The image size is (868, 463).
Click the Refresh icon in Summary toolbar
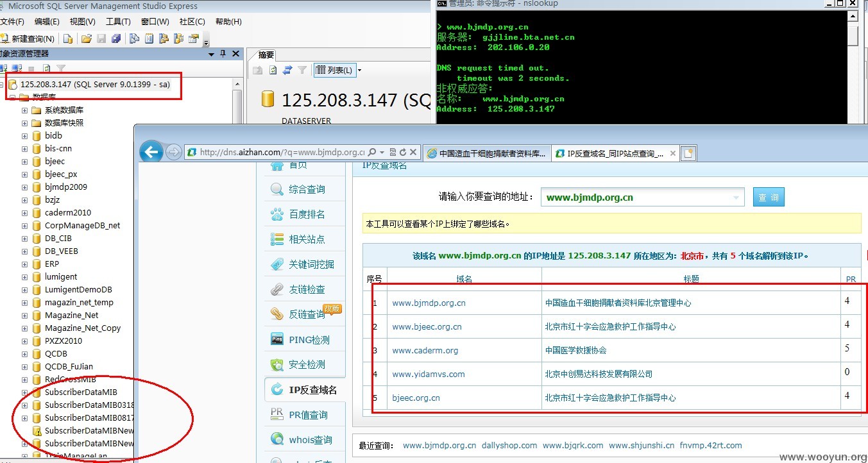coord(273,70)
